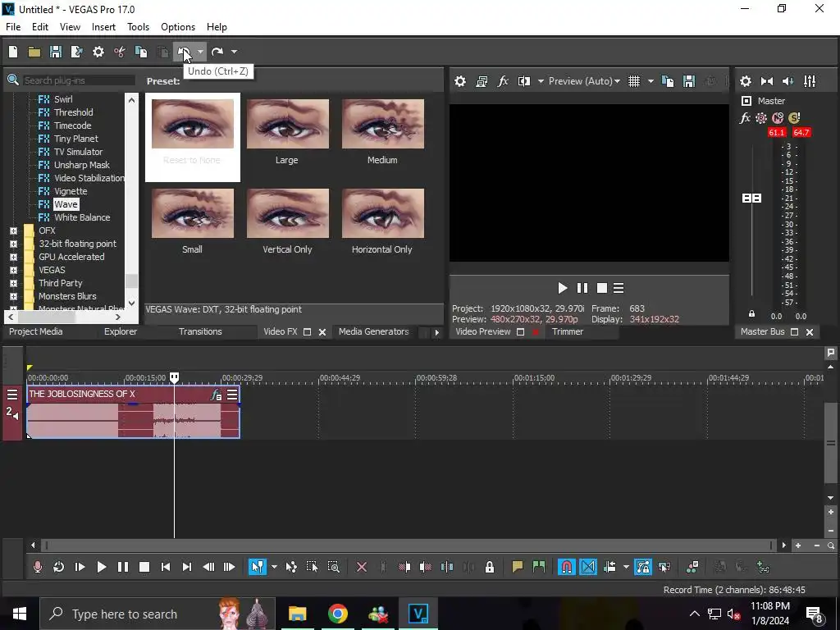The image size is (840, 630).
Task: Click Go to Start transport button
Action: tap(166, 567)
